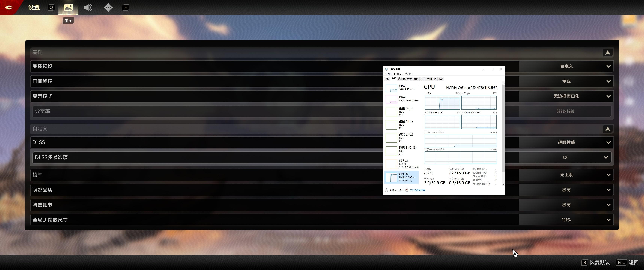
Task: Click the game logo in top-left corner
Action: [9, 7]
